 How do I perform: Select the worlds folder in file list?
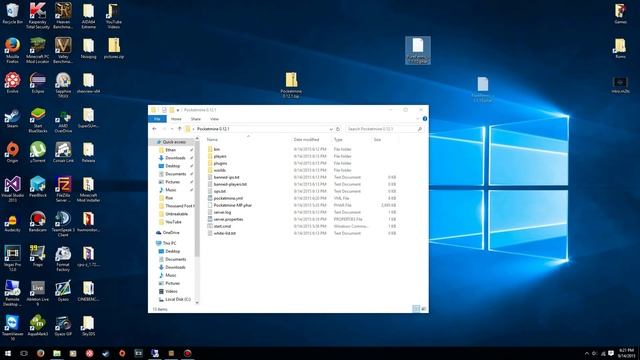pos(220,170)
